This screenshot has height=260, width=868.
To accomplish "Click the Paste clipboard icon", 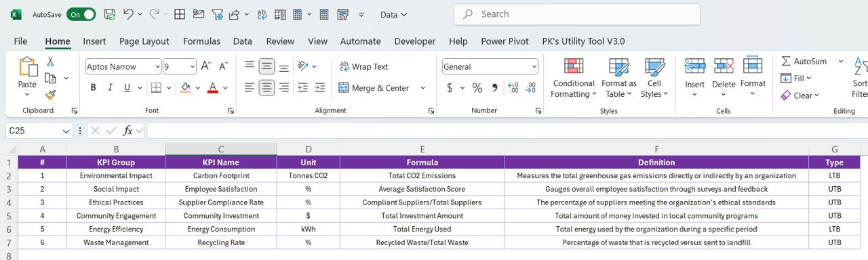I will point(28,66).
